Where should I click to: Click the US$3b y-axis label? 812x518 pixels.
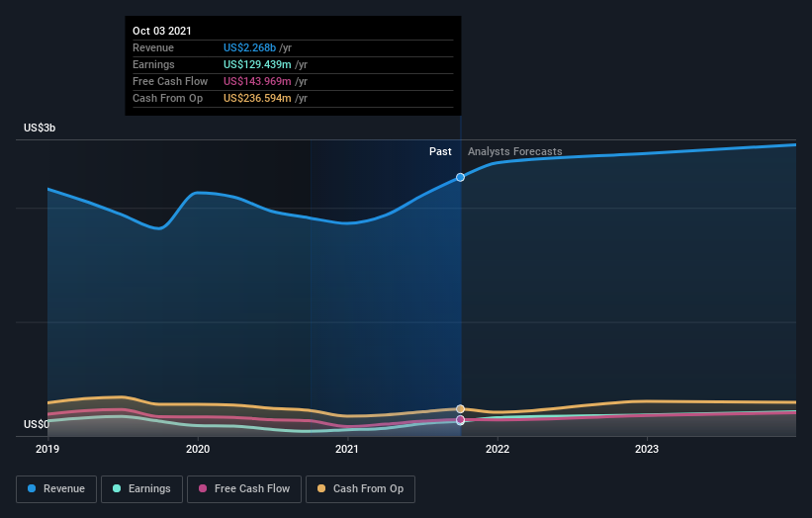click(40, 128)
